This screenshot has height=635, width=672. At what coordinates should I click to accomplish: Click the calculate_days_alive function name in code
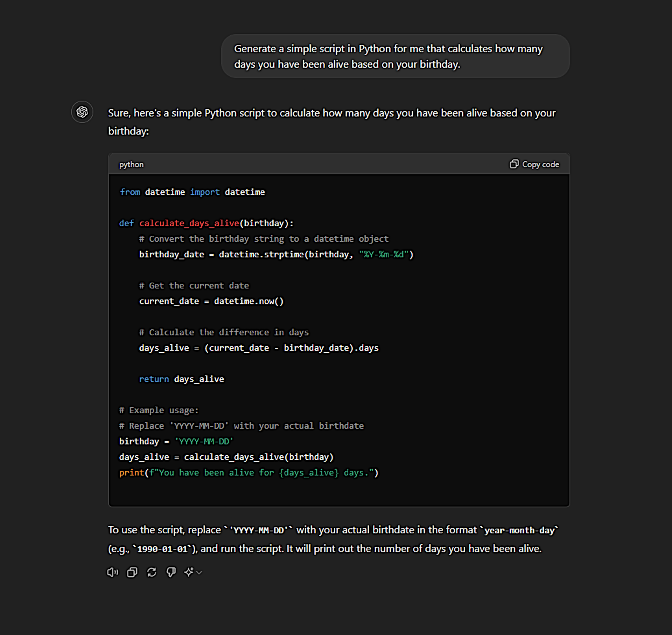point(189,223)
